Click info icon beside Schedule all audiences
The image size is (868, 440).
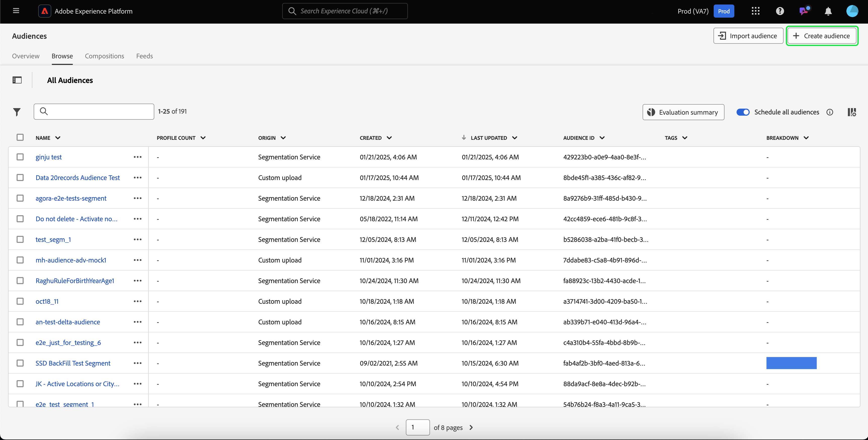click(x=830, y=112)
